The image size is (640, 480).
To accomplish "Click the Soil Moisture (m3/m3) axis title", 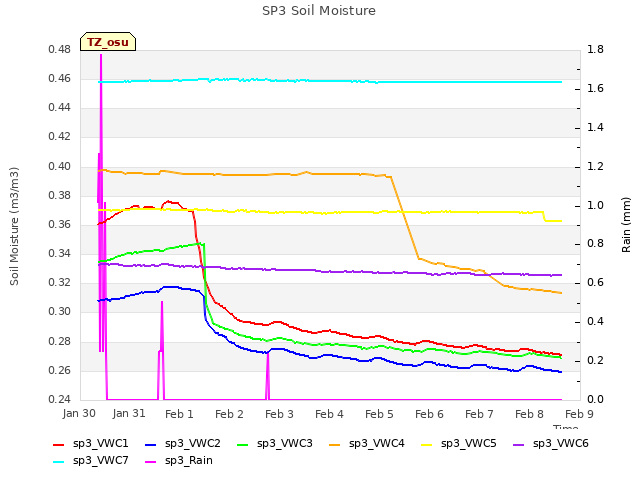I will pyautogui.click(x=14, y=226).
